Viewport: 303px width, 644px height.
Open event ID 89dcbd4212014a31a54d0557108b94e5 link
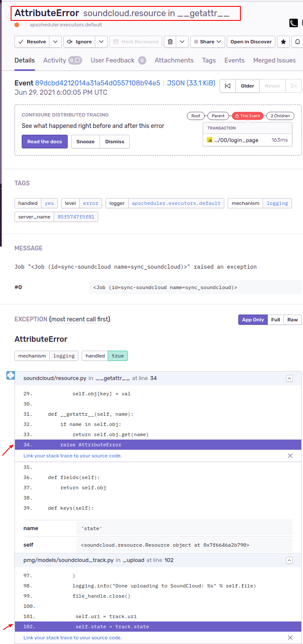97,83
